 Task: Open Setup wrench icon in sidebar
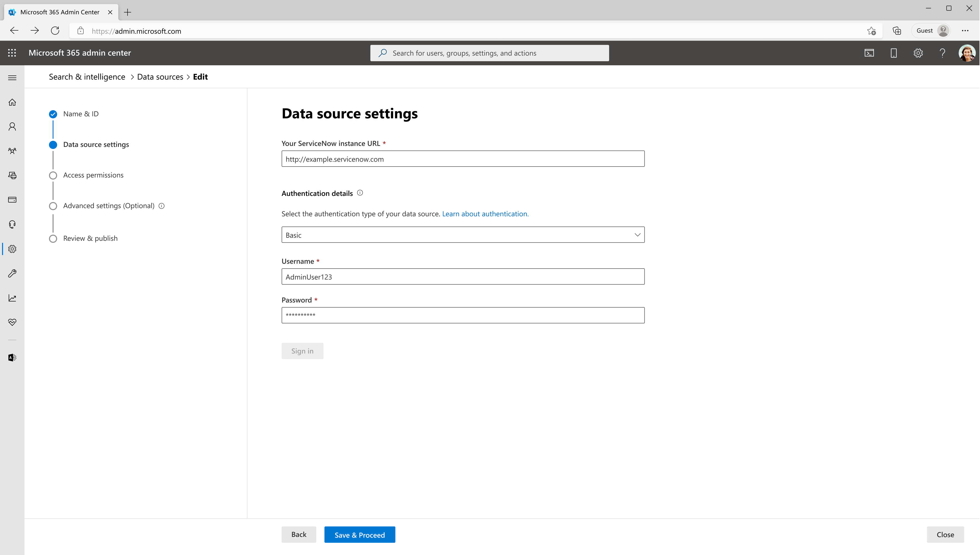pyautogui.click(x=12, y=273)
